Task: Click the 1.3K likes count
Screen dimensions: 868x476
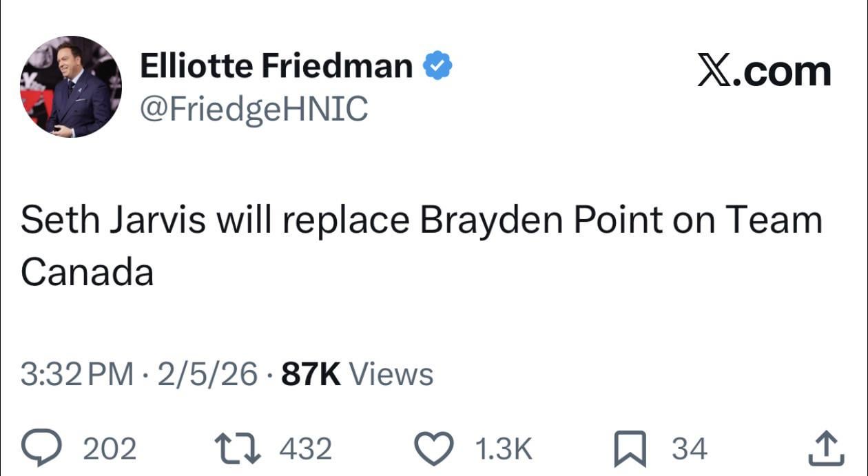Action: 504,449
